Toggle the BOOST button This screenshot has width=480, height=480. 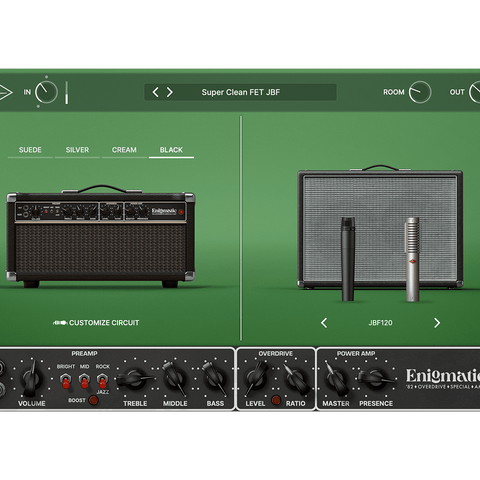[94, 400]
